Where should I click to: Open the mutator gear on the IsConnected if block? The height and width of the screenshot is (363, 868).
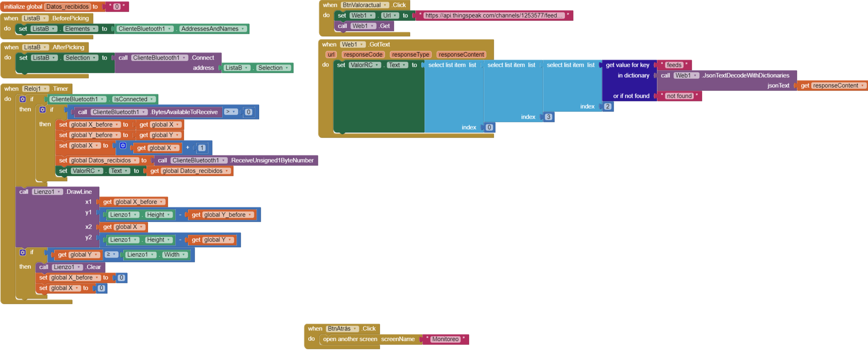[23, 99]
